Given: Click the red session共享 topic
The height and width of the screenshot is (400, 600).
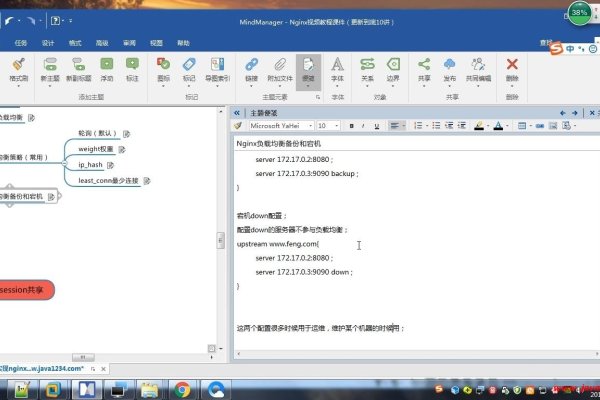Looking at the screenshot, I should [x=25, y=290].
